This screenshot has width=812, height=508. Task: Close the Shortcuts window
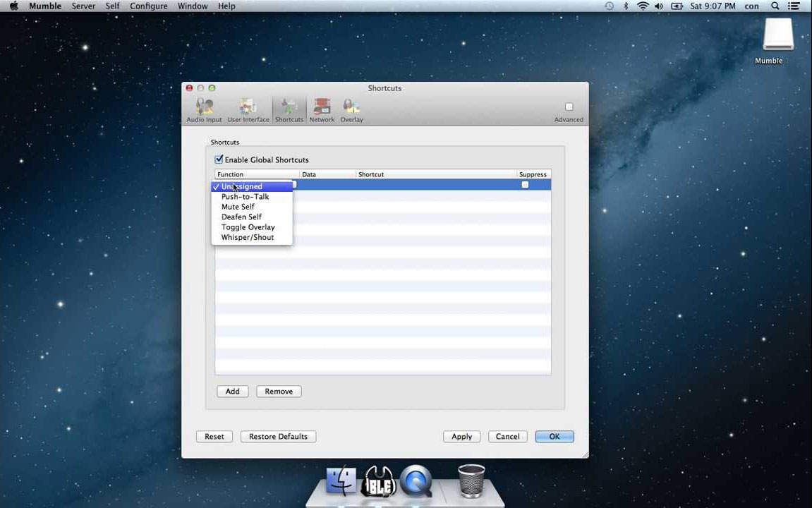(x=190, y=88)
